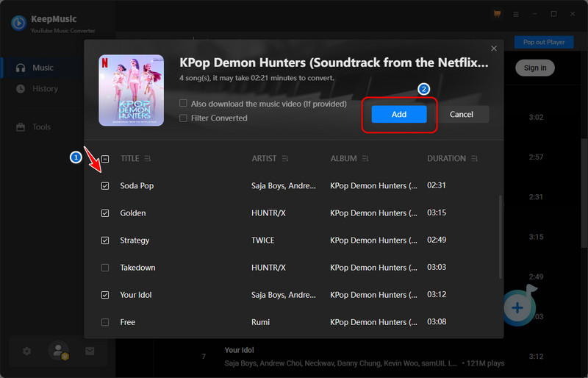Toggle the select-all checkbox in header
The height and width of the screenshot is (378, 588).
tap(105, 159)
